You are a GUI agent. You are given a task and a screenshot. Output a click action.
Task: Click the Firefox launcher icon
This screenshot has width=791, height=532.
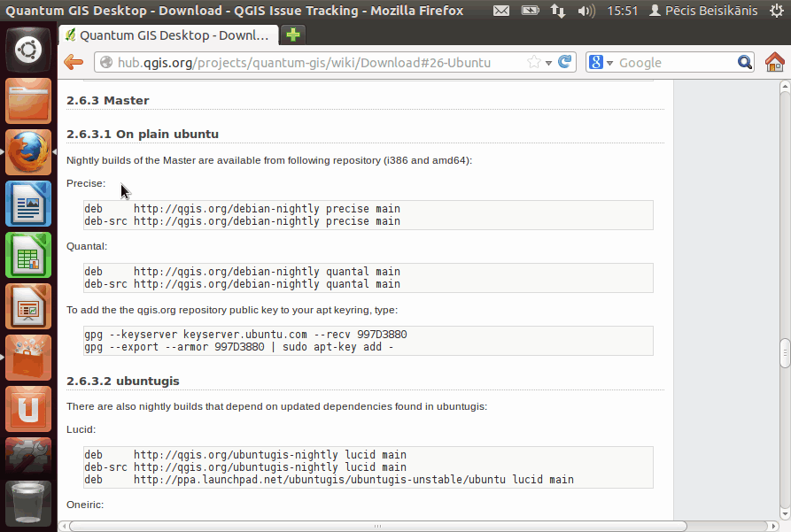28,151
